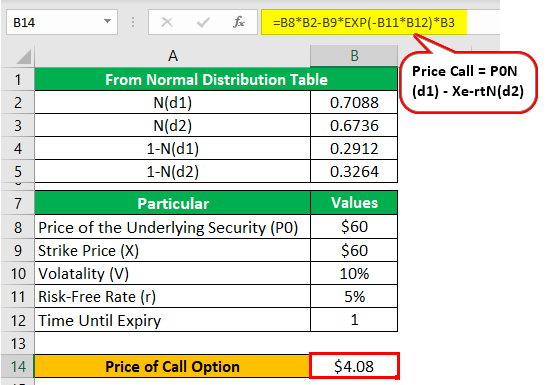Select row header 11
Screen dimensions: 549x385
point(18,297)
